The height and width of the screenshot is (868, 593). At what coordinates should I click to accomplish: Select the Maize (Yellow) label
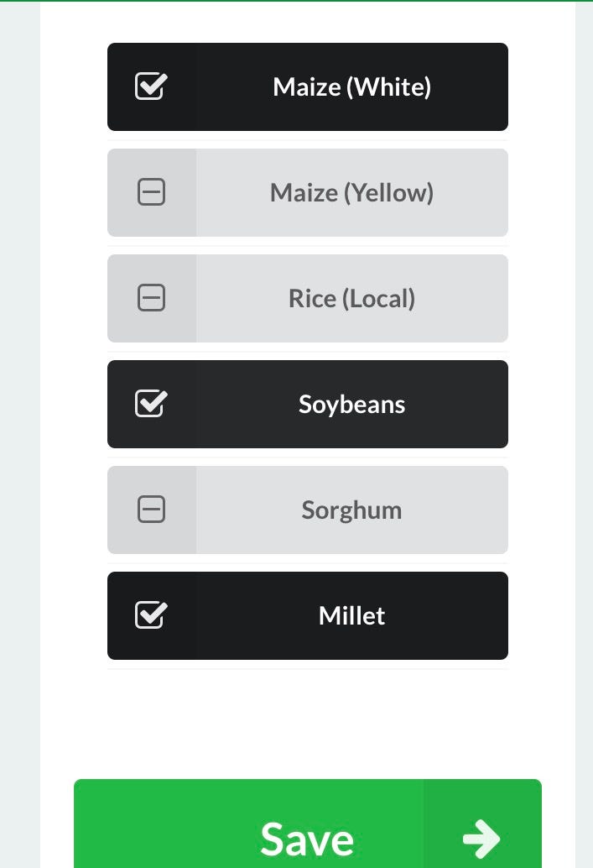click(351, 192)
